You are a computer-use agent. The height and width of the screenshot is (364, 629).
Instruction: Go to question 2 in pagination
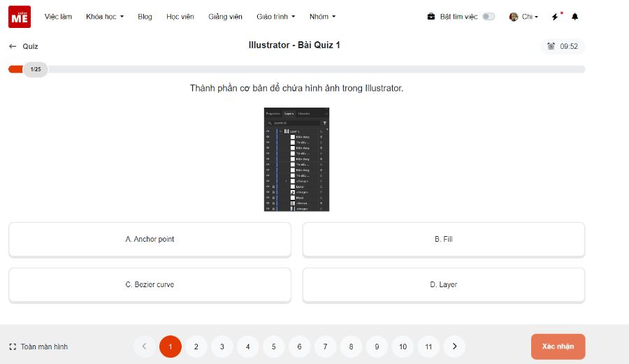(x=196, y=347)
